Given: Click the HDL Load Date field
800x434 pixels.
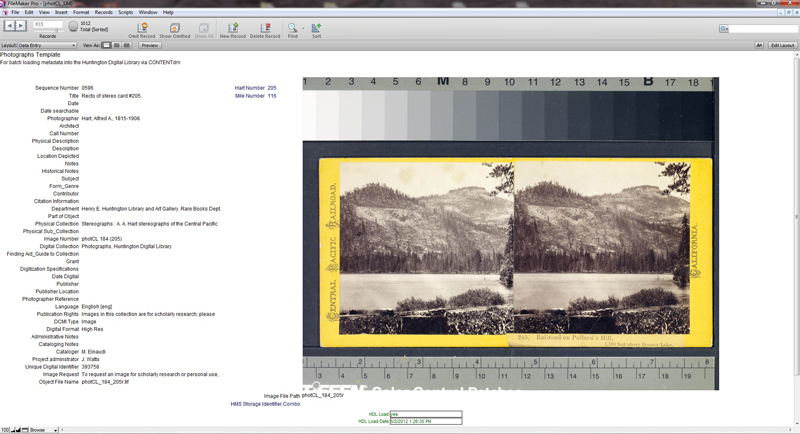Looking at the screenshot, I should coord(426,421).
